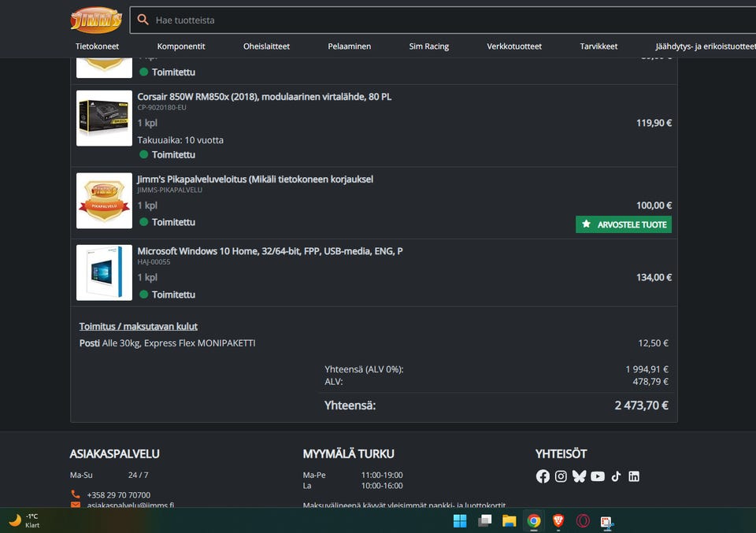Open the Jäähdytys- ja erikoistuotteet menu

point(706,46)
